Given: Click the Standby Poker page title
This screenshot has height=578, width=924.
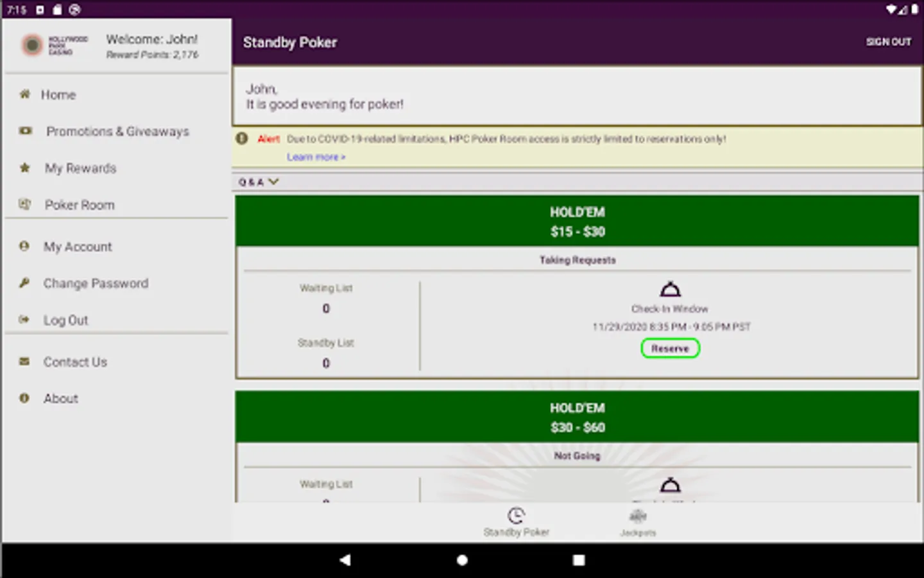Looking at the screenshot, I should coord(290,42).
